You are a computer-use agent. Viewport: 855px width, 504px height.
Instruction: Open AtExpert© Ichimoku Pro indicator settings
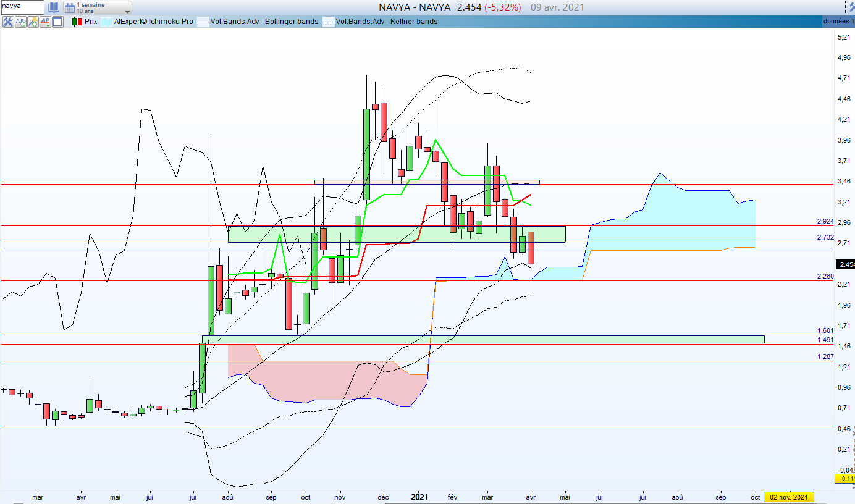click(154, 22)
